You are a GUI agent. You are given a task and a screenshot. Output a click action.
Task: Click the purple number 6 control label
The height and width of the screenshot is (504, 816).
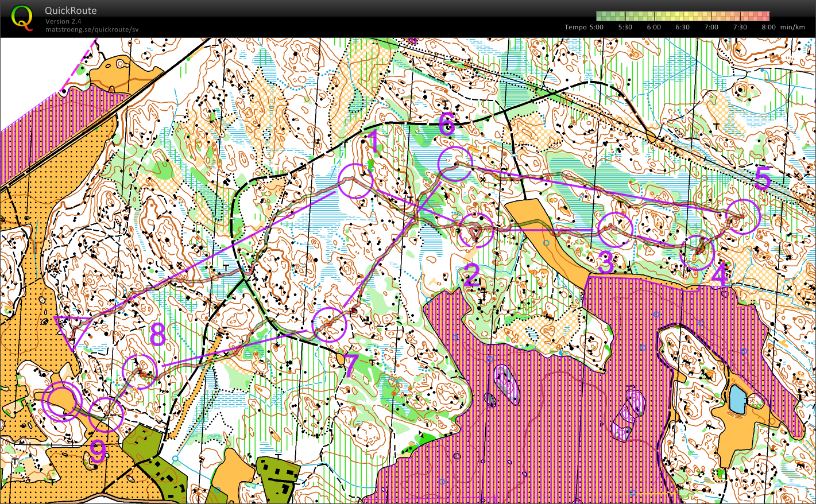point(447,124)
